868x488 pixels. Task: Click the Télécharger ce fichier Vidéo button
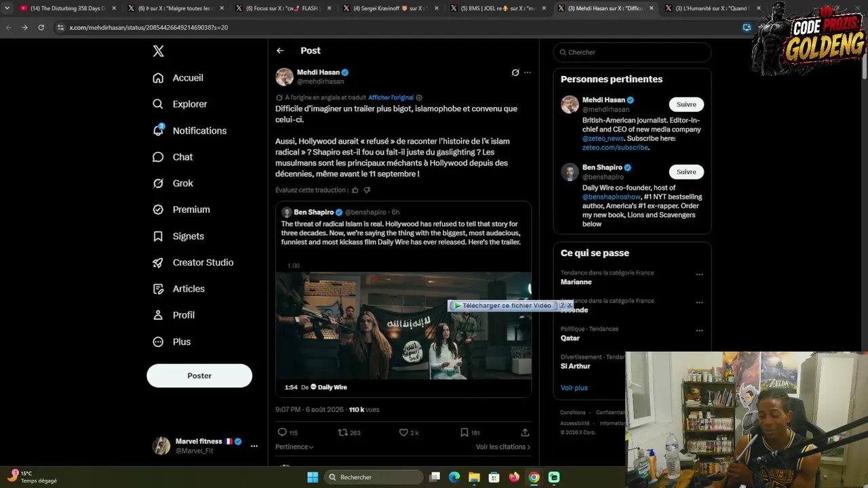pyautogui.click(x=503, y=306)
